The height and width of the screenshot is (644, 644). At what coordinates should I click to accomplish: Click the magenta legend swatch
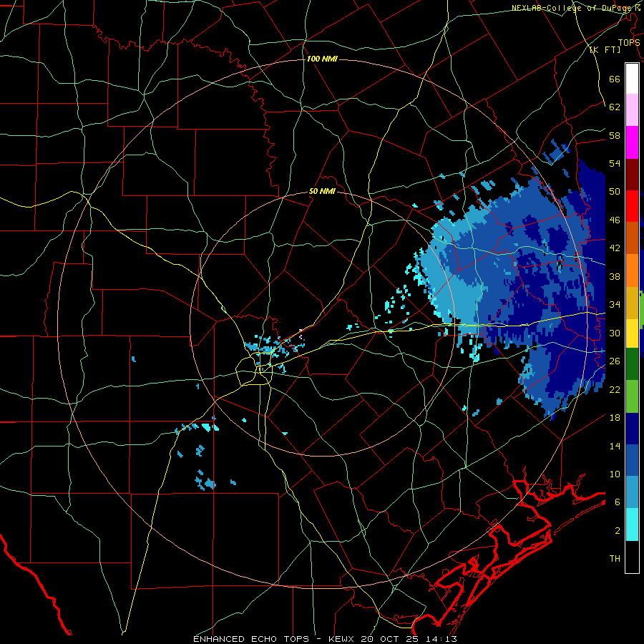pyautogui.click(x=632, y=142)
